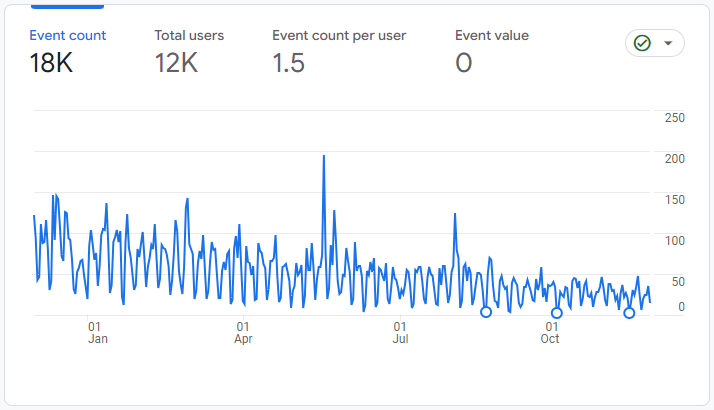Click the 18K event count value
Image resolution: width=714 pixels, height=410 pixels.
(51, 63)
